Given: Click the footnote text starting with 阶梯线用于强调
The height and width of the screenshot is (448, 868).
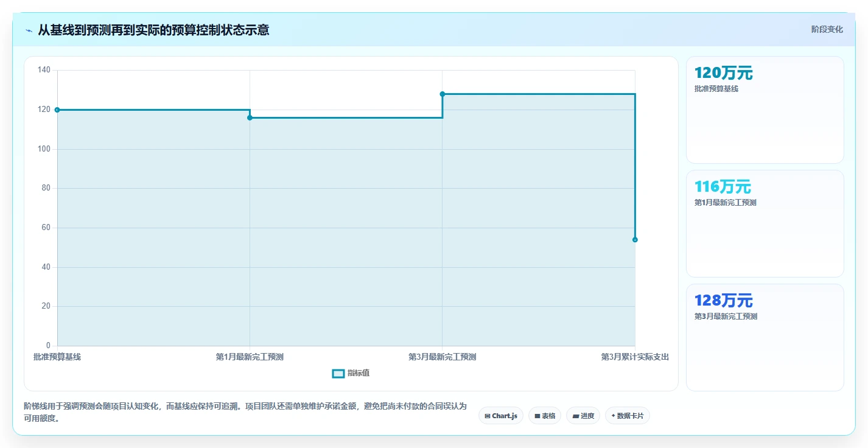Looking at the screenshot, I should (x=245, y=412).
